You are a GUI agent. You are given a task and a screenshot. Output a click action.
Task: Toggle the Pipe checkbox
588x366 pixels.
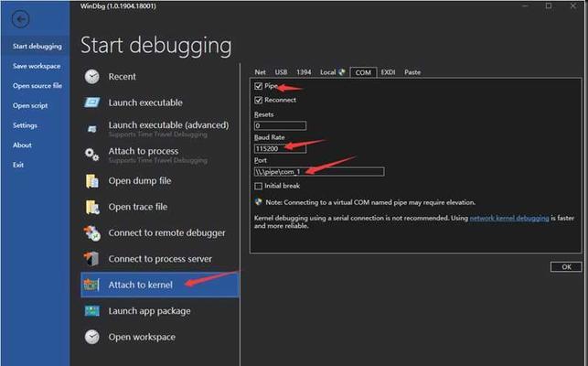(259, 86)
